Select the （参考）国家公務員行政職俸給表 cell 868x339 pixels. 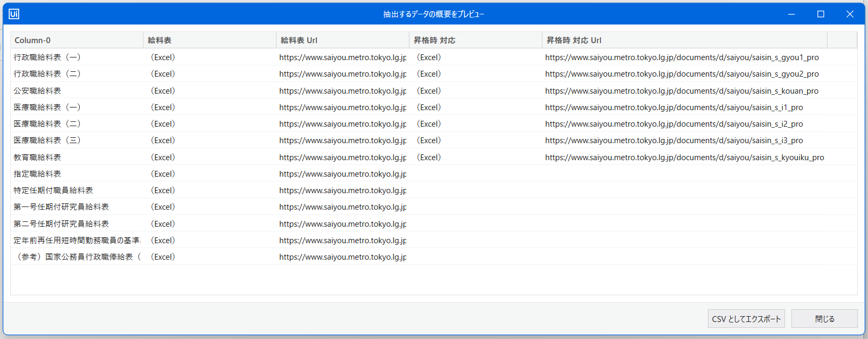[77, 257]
